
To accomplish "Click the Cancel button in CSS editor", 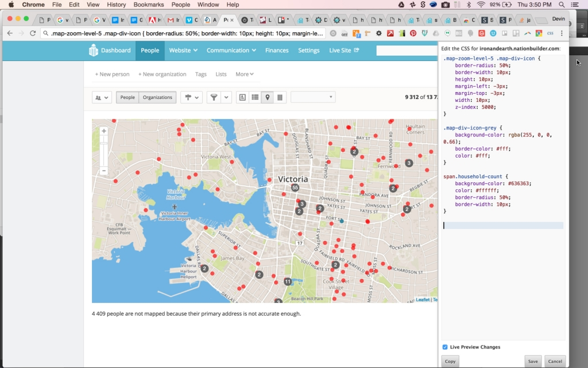I will click(x=555, y=361).
